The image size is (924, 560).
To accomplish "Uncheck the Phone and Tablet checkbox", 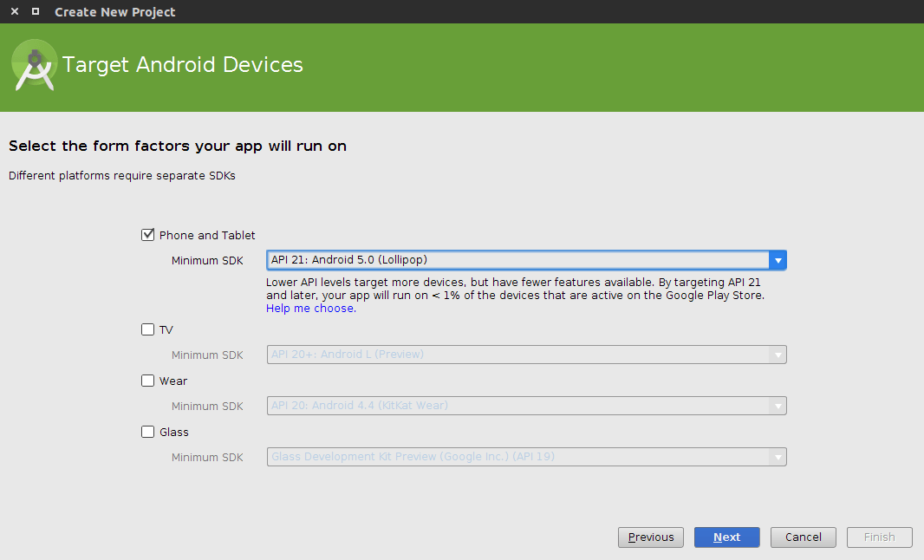I will [148, 235].
